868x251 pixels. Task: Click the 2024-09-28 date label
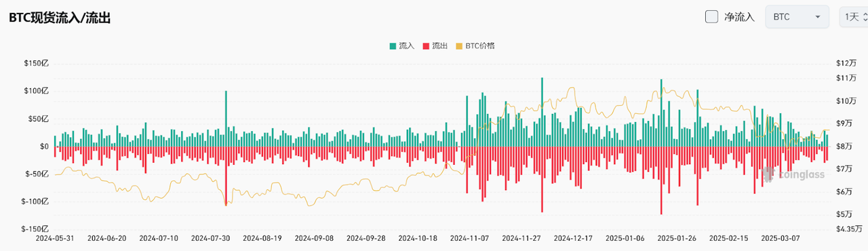[366, 239]
